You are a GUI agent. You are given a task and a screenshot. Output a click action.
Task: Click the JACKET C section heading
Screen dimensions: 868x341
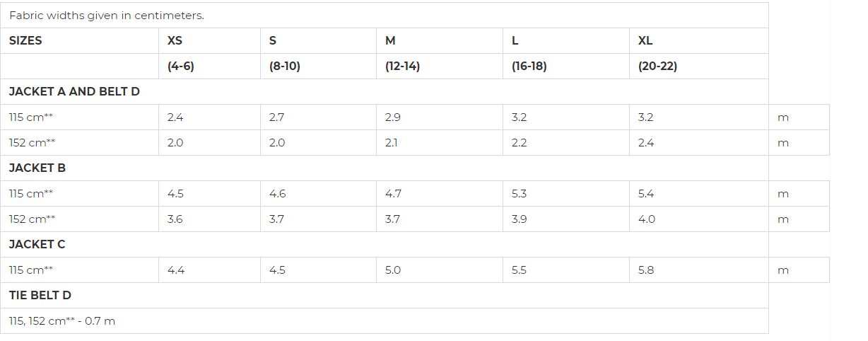click(x=37, y=245)
